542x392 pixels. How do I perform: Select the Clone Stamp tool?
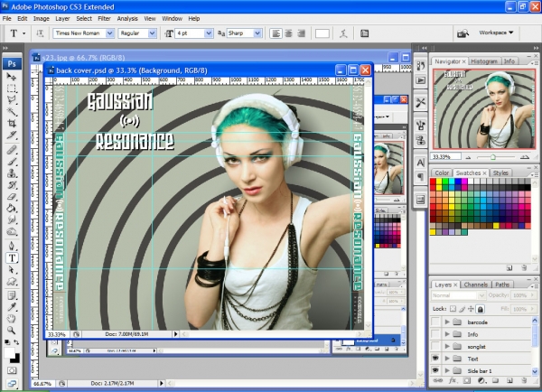tap(12, 173)
